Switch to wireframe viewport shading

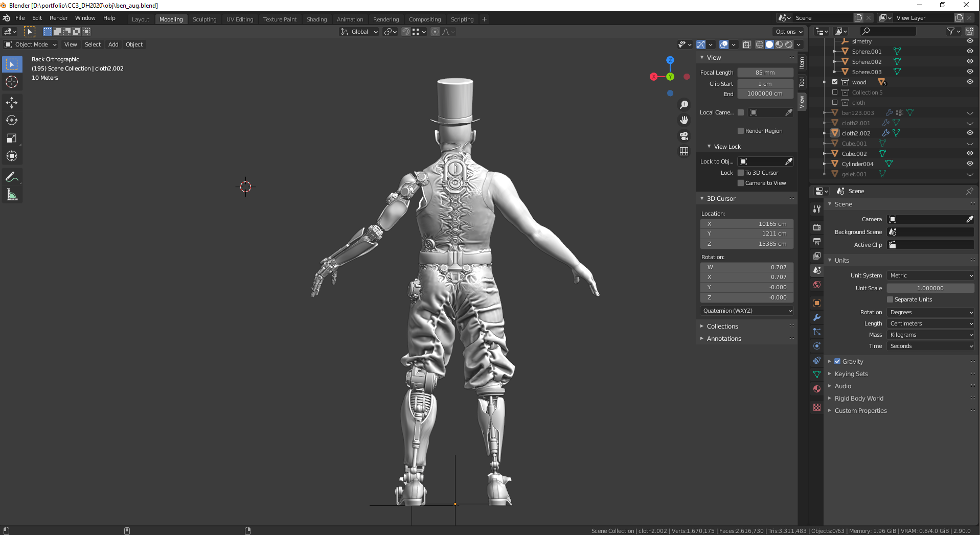(760, 45)
